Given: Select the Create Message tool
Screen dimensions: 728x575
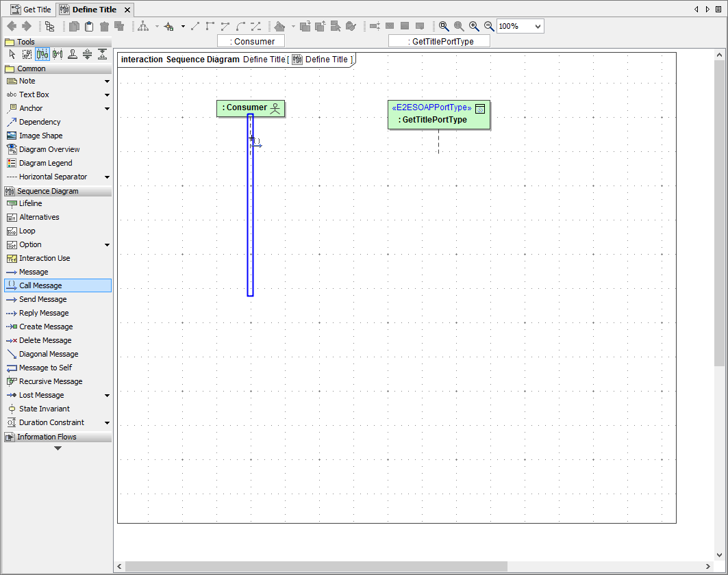Looking at the screenshot, I should (45, 327).
